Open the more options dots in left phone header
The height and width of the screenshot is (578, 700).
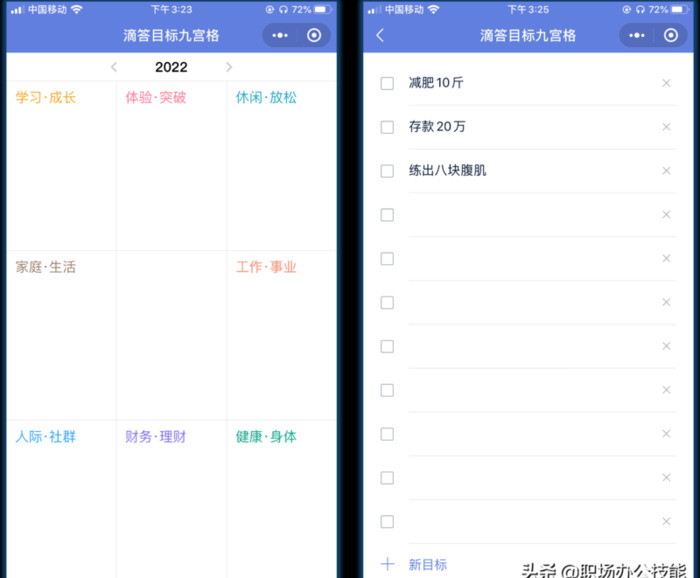[x=280, y=35]
